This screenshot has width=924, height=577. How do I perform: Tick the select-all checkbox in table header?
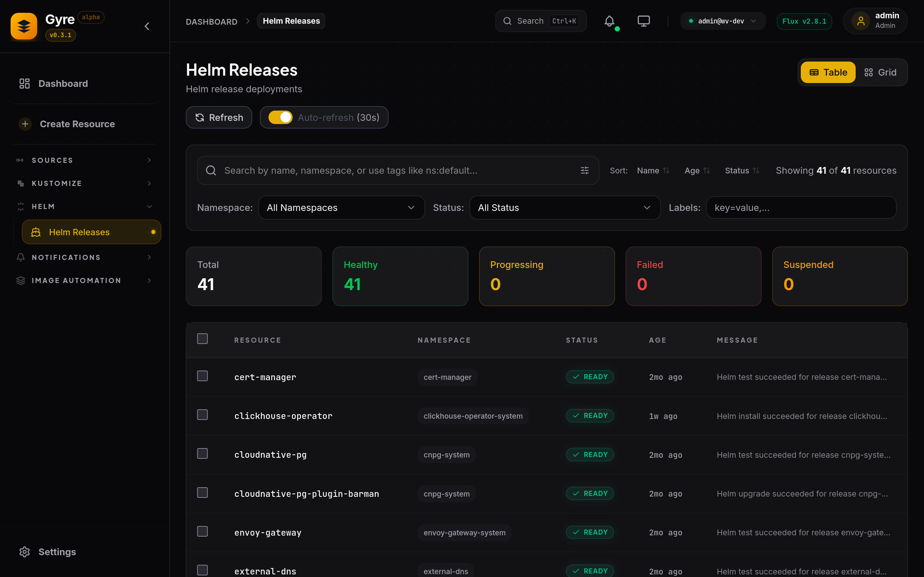202,339
